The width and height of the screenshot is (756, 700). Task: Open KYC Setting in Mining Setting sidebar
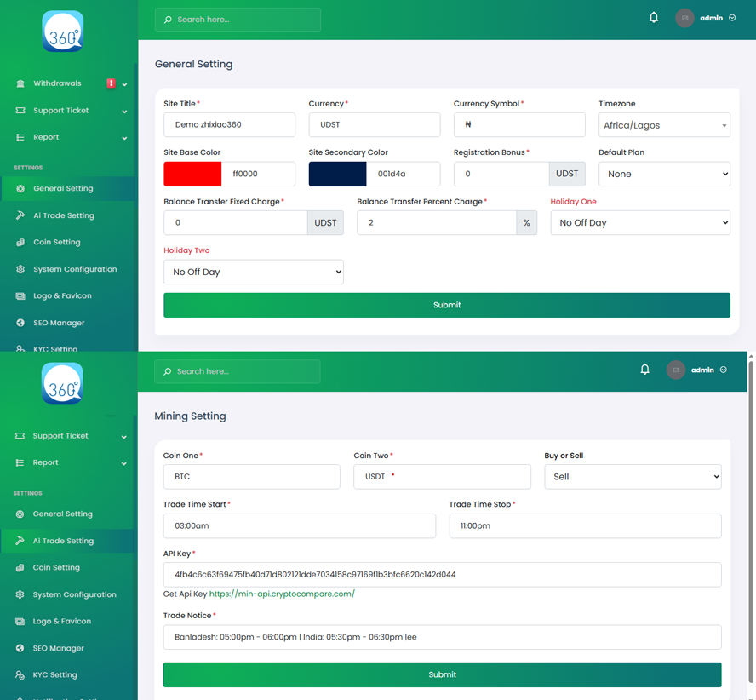point(54,674)
